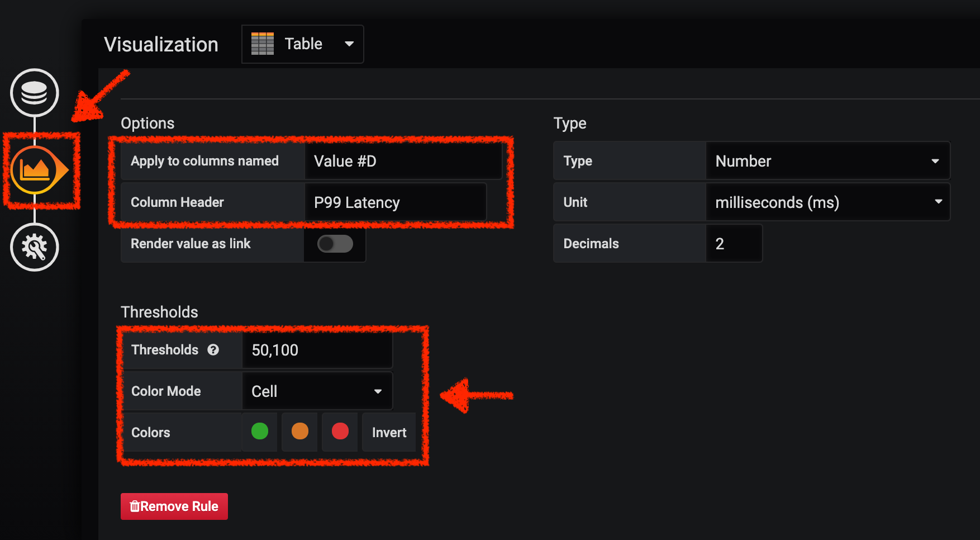Click the Type section heading
Image resolution: width=980 pixels, height=540 pixels.
tap(570, 123)
